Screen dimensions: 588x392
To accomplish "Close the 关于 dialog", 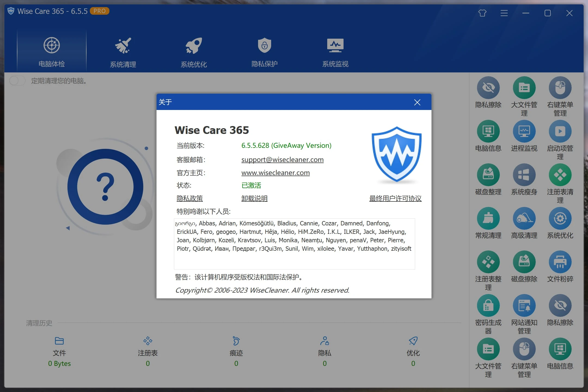I will click(x=417, y=102).
